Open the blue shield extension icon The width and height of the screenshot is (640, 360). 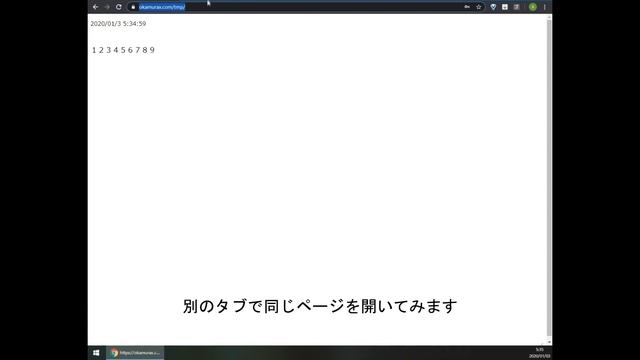point(493,7)
